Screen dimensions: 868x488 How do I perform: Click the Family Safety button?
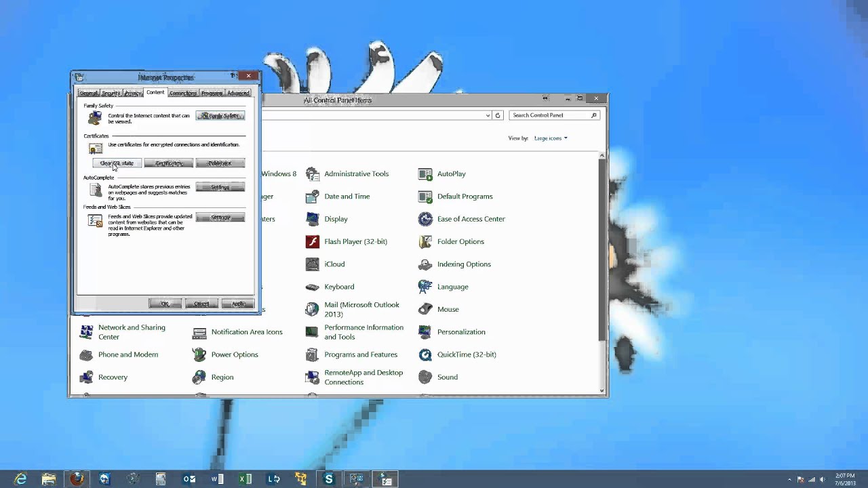220,116
